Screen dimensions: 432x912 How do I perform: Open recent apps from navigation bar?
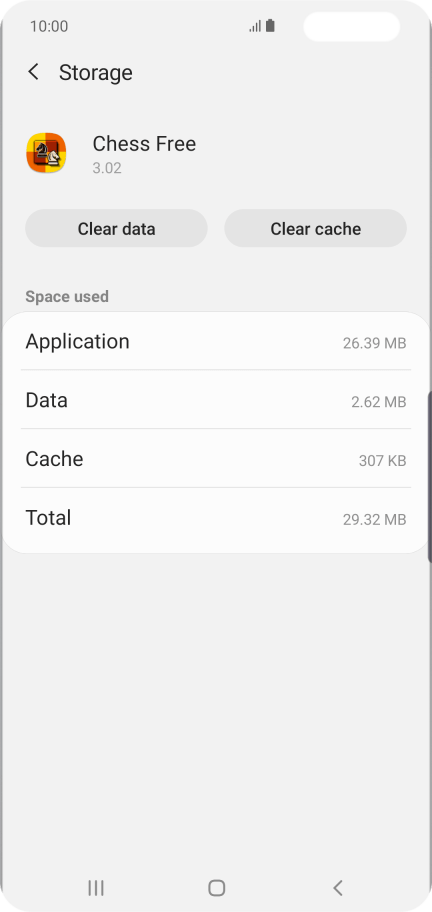coord(95,888)
